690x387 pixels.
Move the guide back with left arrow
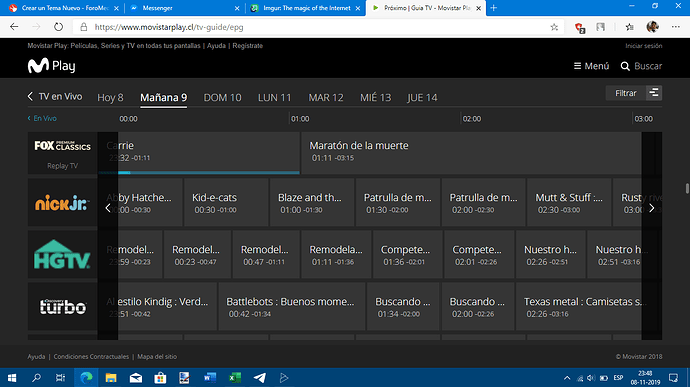[x=108, y=208]
